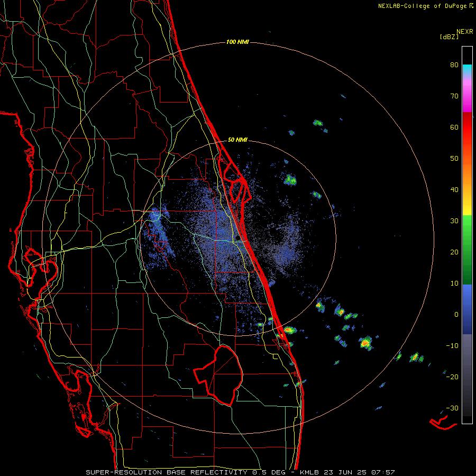Click the "50 NMI" range ring label
This screenshot has width=476, height=476.
pyautogui.click(x=237, y=140)
